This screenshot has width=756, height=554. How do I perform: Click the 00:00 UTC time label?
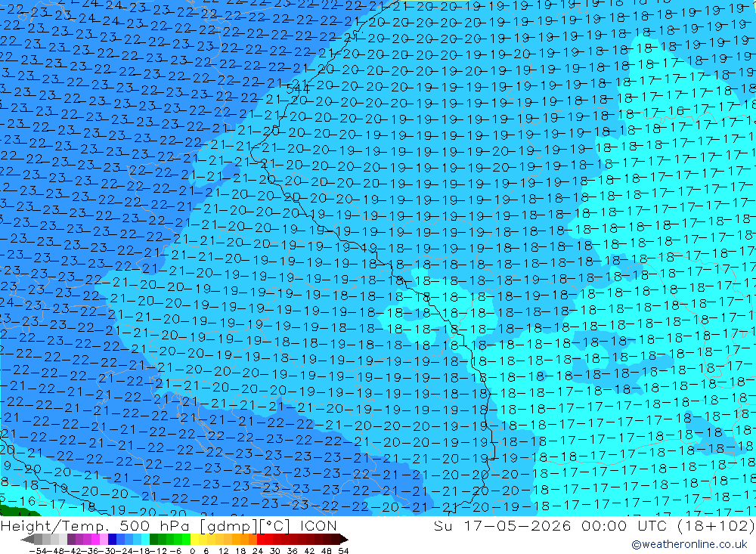pos(627,525)
